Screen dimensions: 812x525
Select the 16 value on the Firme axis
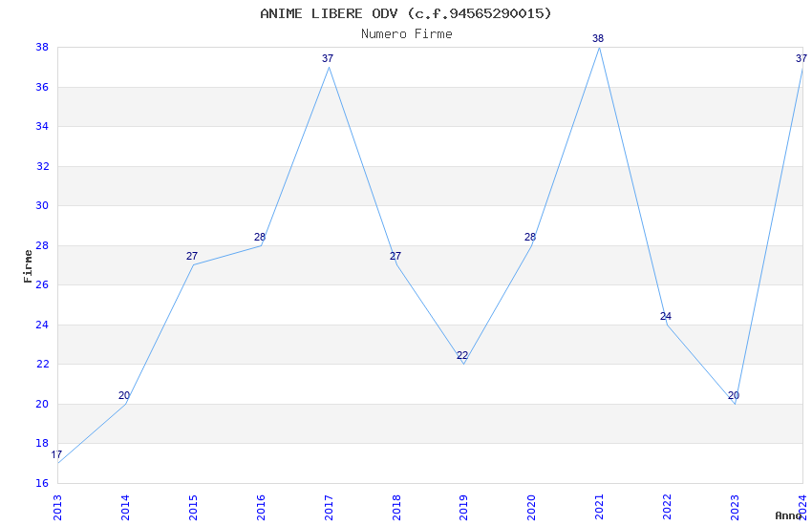coord(42,483)
